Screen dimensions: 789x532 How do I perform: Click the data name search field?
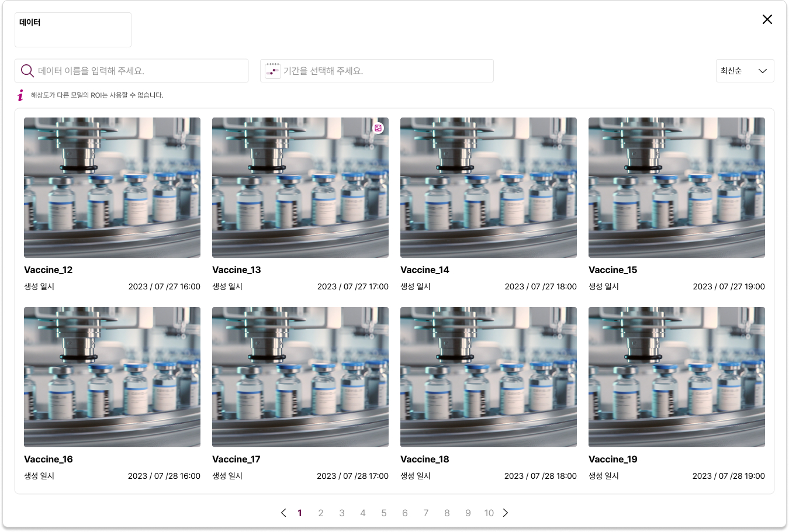point(131,71)
